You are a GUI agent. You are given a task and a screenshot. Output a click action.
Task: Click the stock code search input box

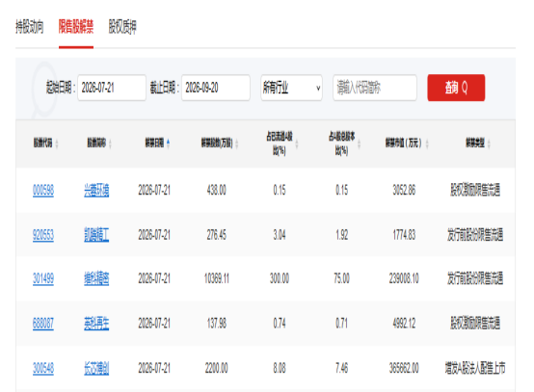tap(375, 88)
